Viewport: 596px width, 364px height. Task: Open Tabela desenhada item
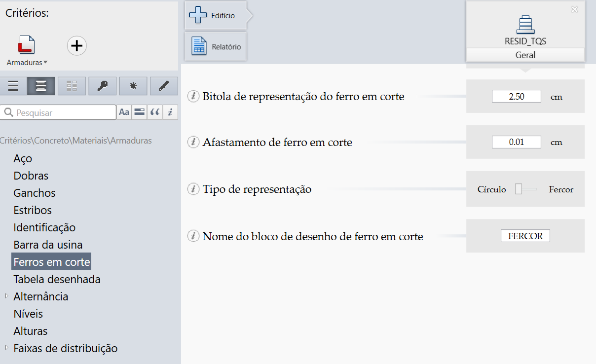pos(57,279)
